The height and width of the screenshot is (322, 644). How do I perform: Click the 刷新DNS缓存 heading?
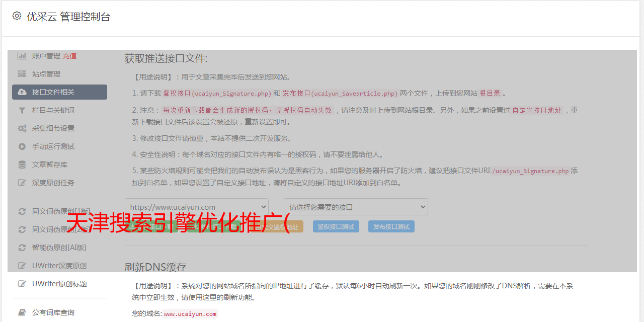[x=155, y=267]
